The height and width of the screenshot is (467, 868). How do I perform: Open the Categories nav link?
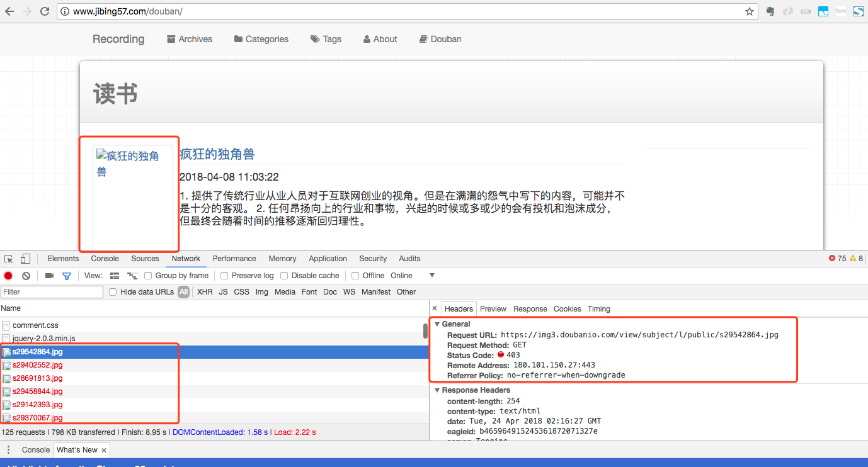click(261, 39)
